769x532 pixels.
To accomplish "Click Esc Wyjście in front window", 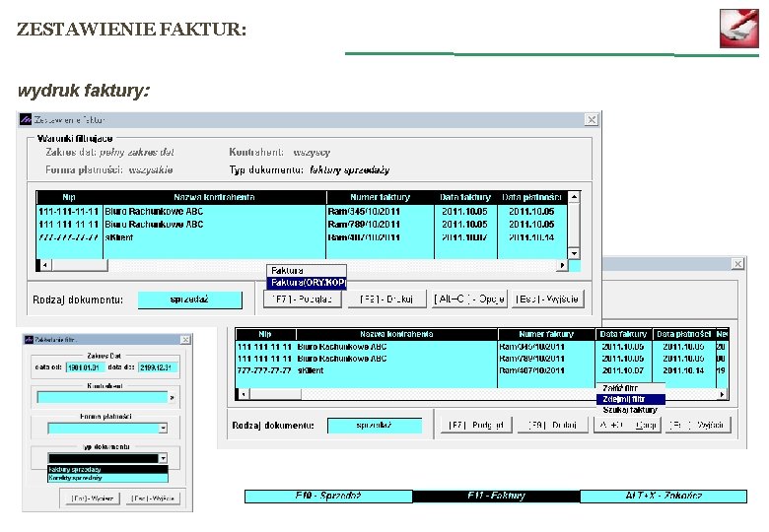I will coord(547,299).
